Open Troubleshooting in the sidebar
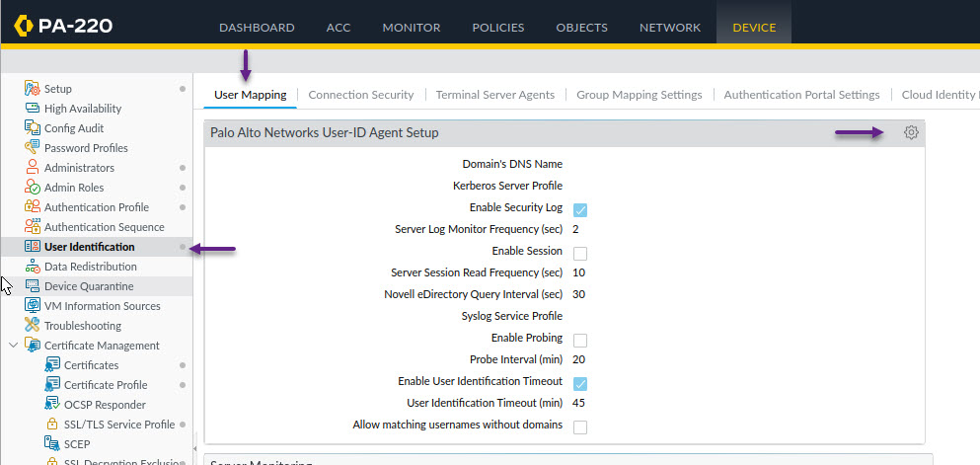This screenshot has width=980, height=465. coord(83,326)
